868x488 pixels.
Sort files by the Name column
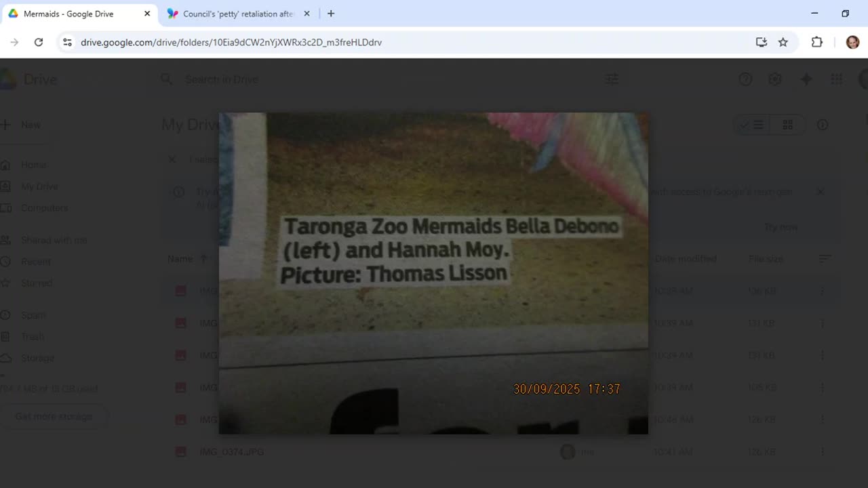click(180, 259)
